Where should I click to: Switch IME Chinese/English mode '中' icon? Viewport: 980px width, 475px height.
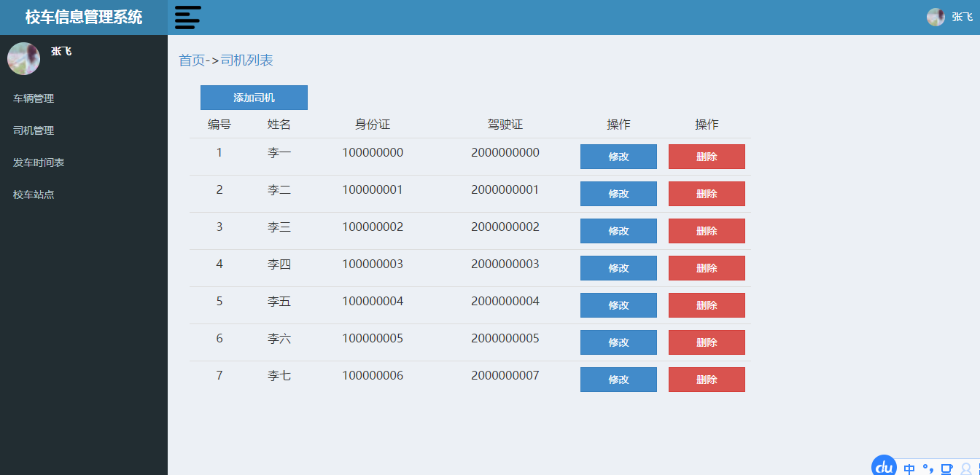909,469
